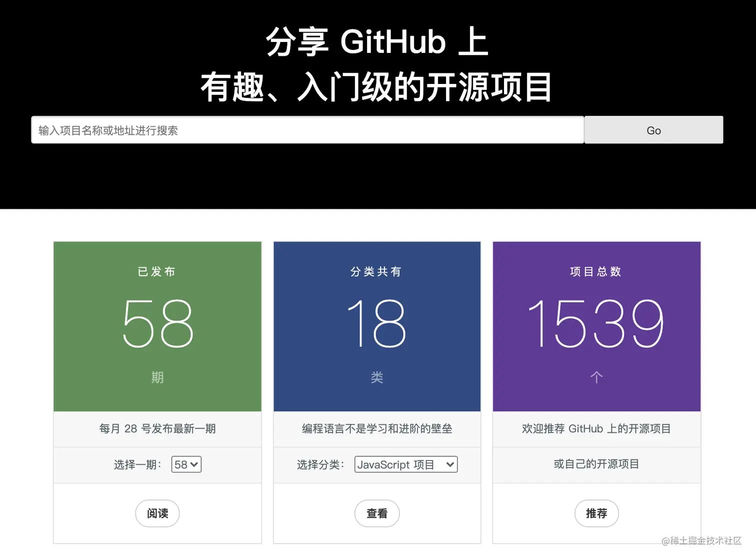Click the 或自己的开源项目 text
This screenshot has height=560, width=756.
(596, 465)
